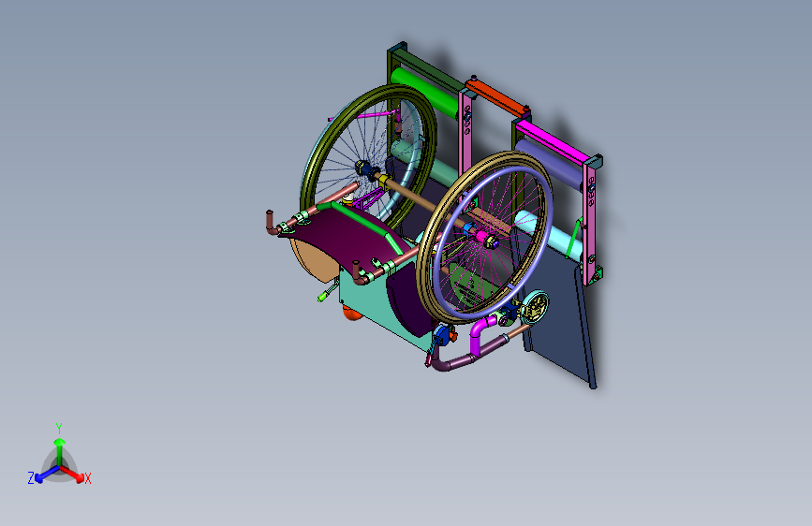Select the blue-violet roller under the magenta bar

point(549,165)
